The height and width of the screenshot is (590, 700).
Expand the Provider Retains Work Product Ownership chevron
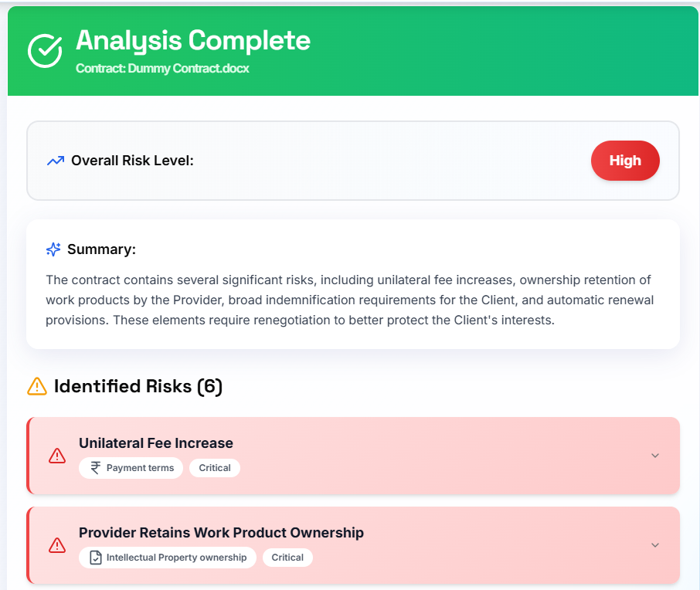[655, 545]
